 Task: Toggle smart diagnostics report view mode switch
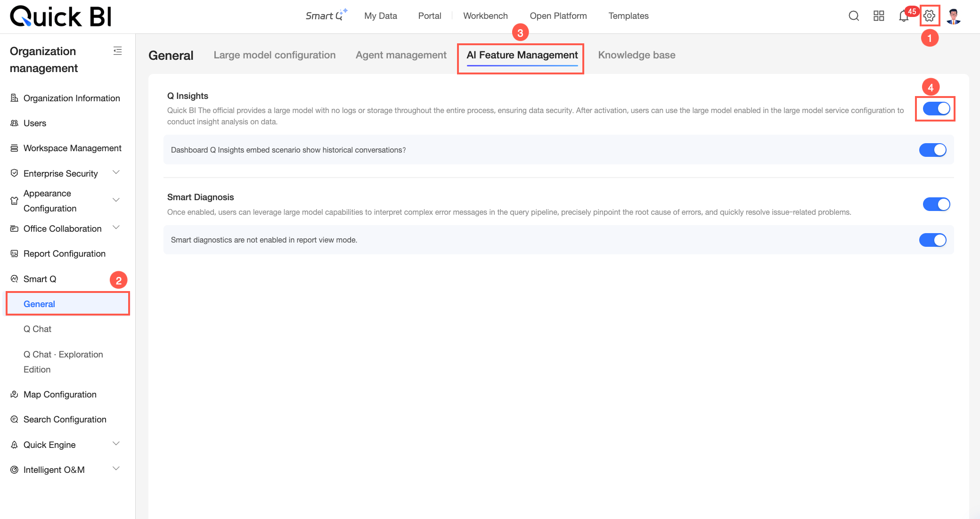click(x=932, y=240)
